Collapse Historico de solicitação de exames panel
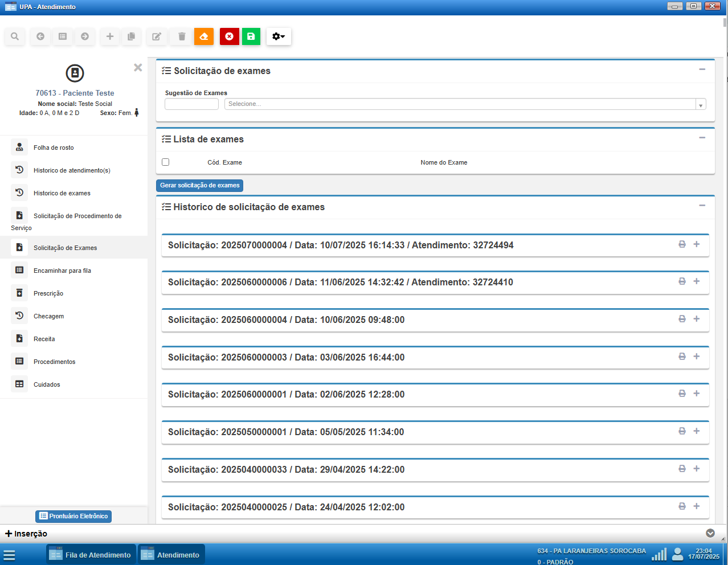 [x=702, y=206]
